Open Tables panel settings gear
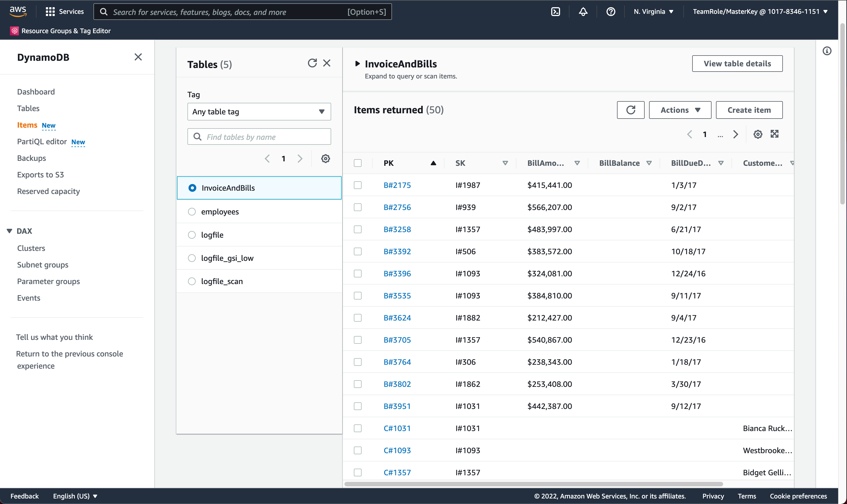 coord(325,159)
